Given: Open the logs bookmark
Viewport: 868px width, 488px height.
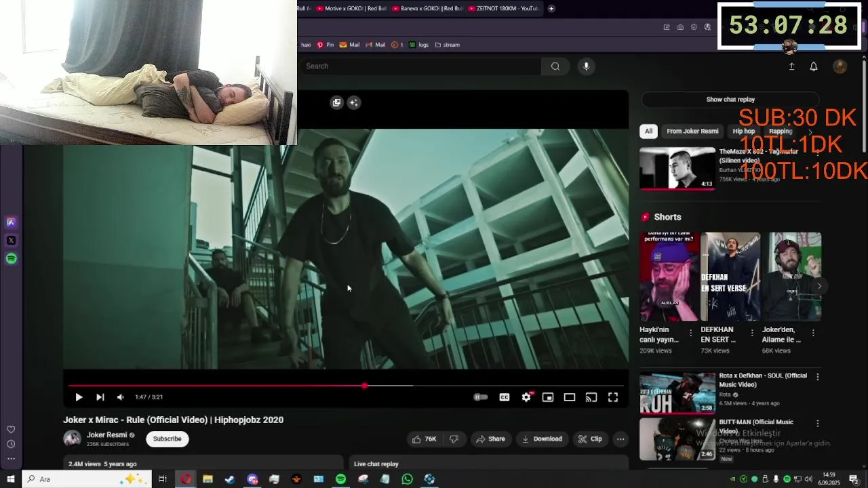Looking at the screenshot, I should [x=418, y=45].
